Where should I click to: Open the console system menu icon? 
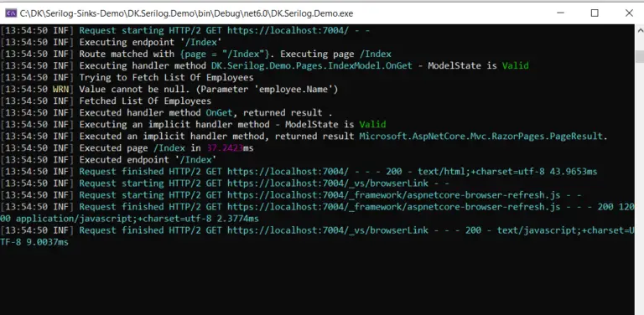[11, 13]
